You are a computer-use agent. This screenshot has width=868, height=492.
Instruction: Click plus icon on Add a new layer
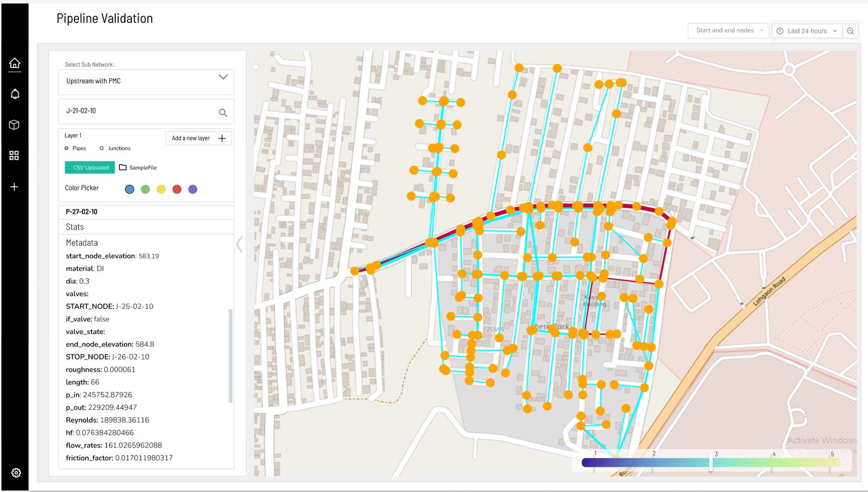(222, 138)
